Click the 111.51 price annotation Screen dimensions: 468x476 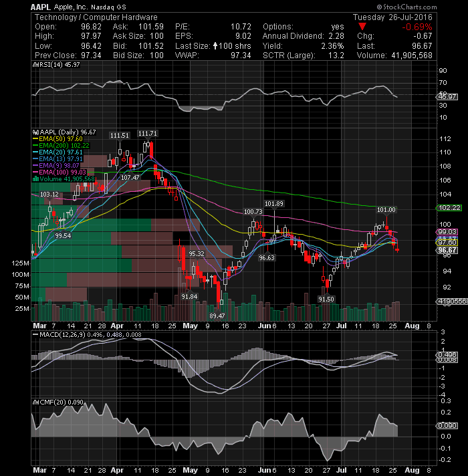tap(119, 136)
